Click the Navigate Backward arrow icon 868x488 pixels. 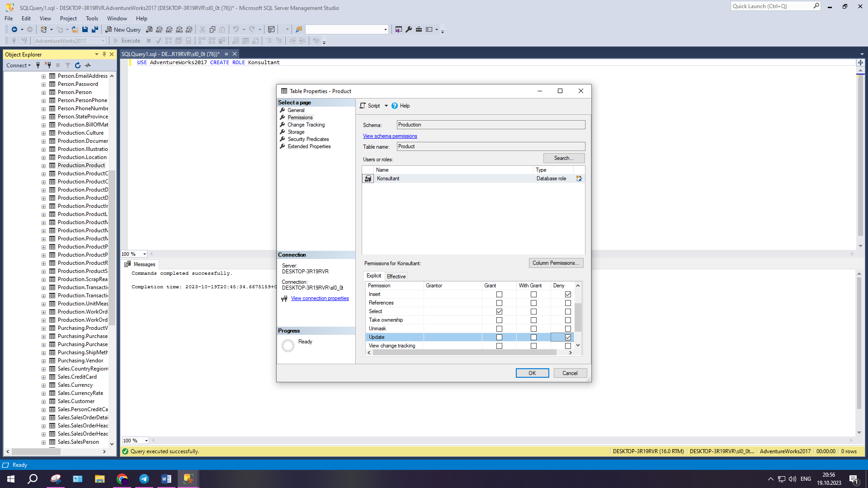14,29
